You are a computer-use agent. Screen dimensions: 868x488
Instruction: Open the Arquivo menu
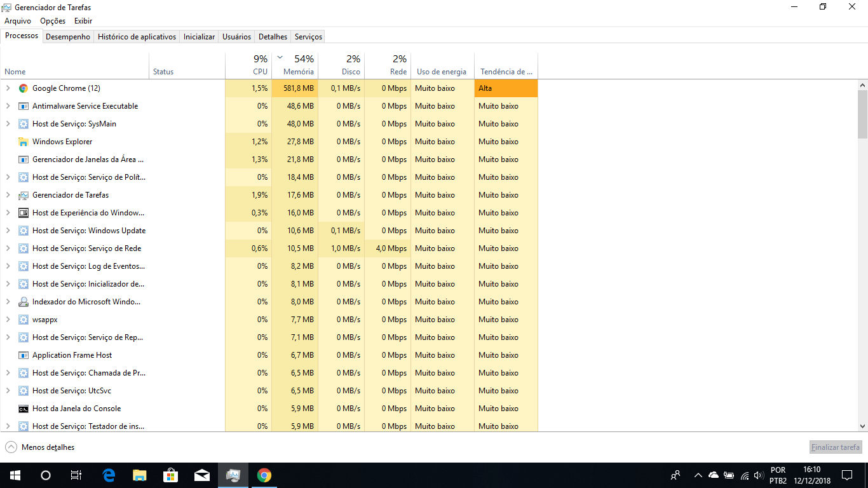pyautogui.click(x=18, y=21)
